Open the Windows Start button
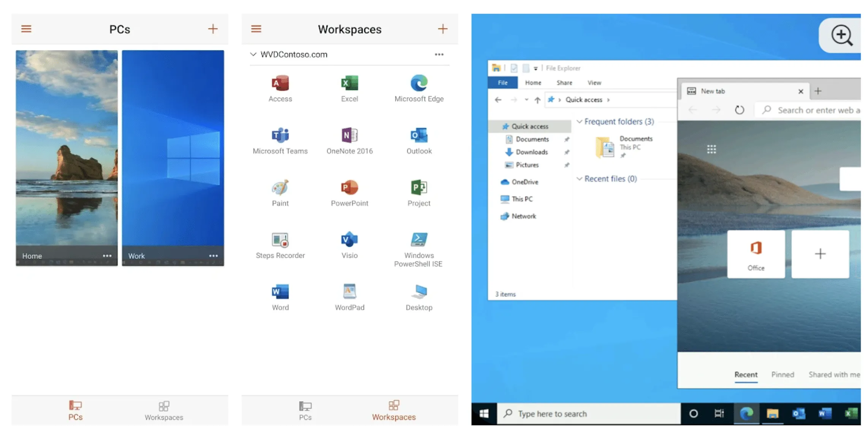 484,413
